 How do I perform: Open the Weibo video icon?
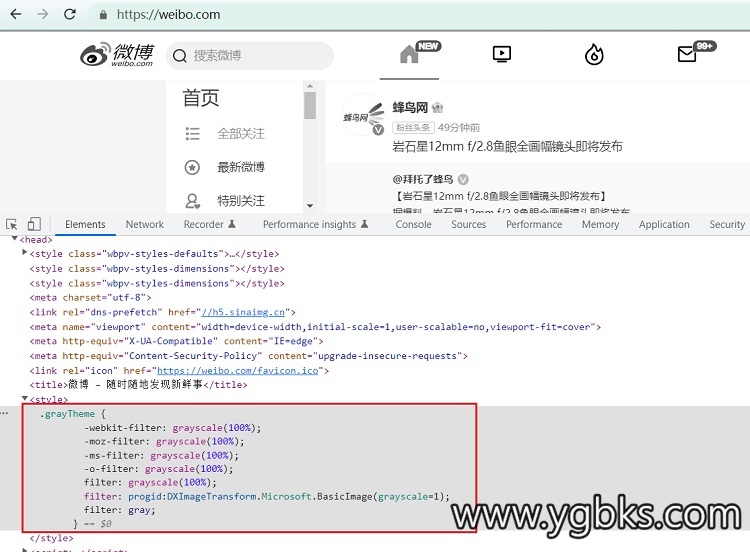(x=502, y=55)
